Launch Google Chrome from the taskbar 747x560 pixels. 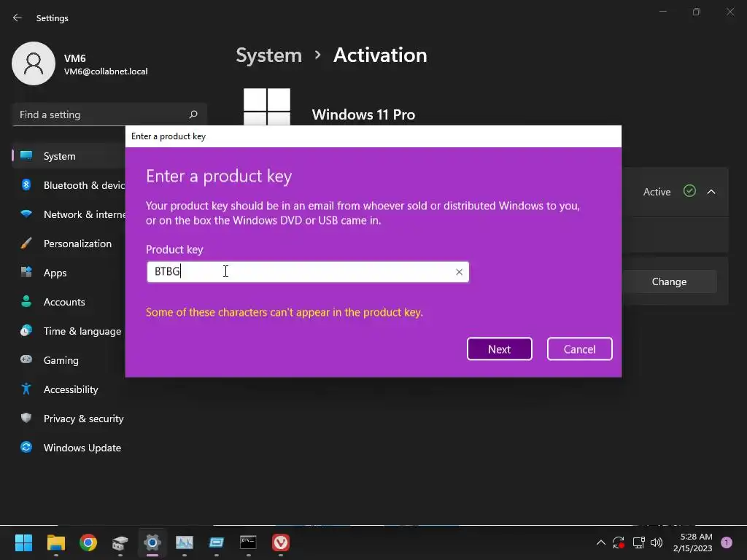(x=88, y=542)
